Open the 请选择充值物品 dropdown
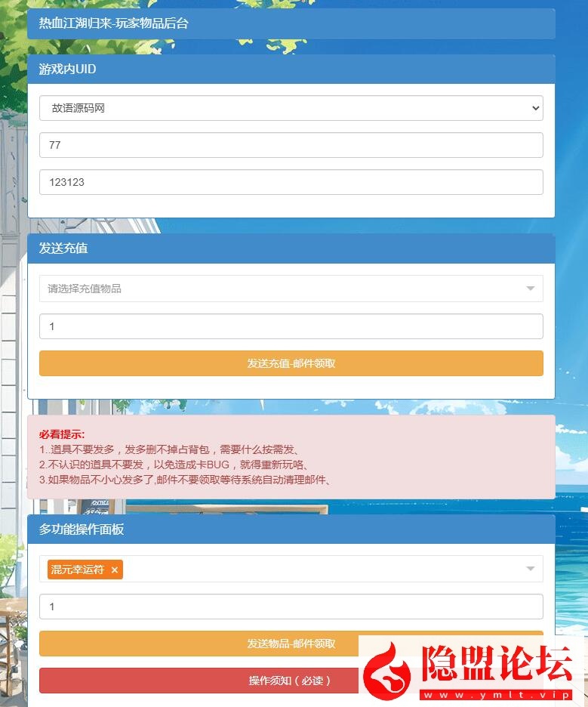 point(291,289)
